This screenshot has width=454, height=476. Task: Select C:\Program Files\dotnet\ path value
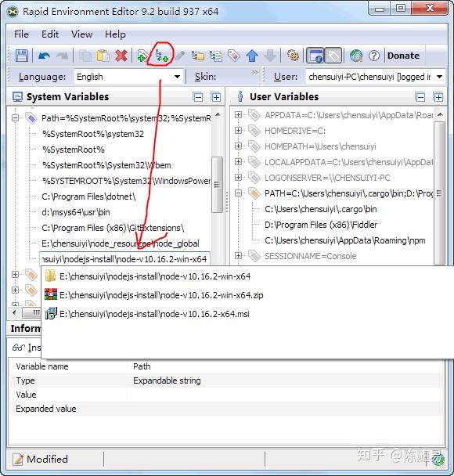coord(88,197)
